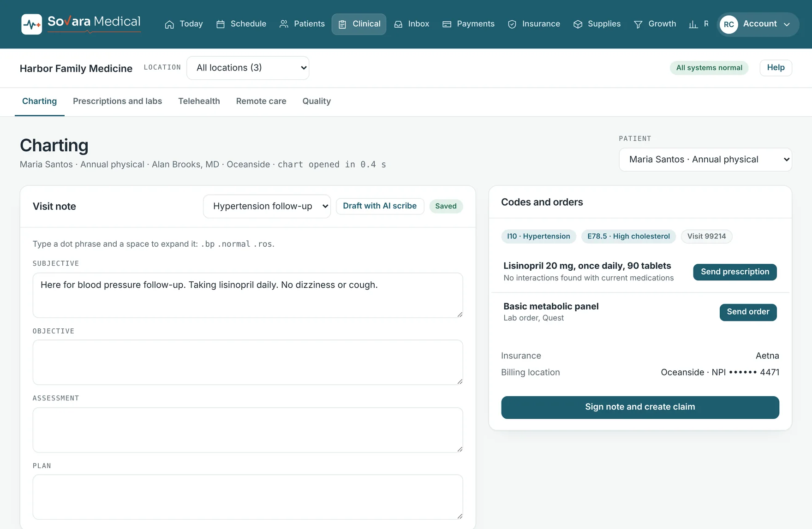Switch to Prescriptions and labs tab
This screenshot has height=529, width=812.
point(117,101)
